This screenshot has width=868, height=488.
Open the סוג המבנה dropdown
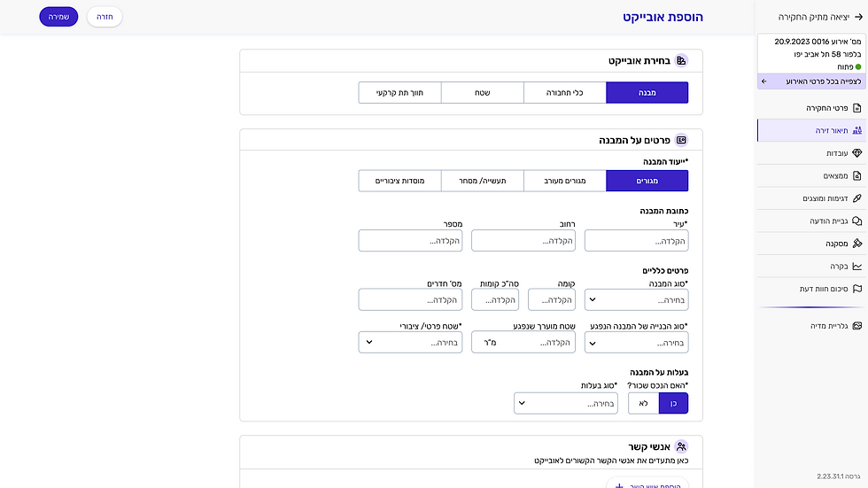636,300
